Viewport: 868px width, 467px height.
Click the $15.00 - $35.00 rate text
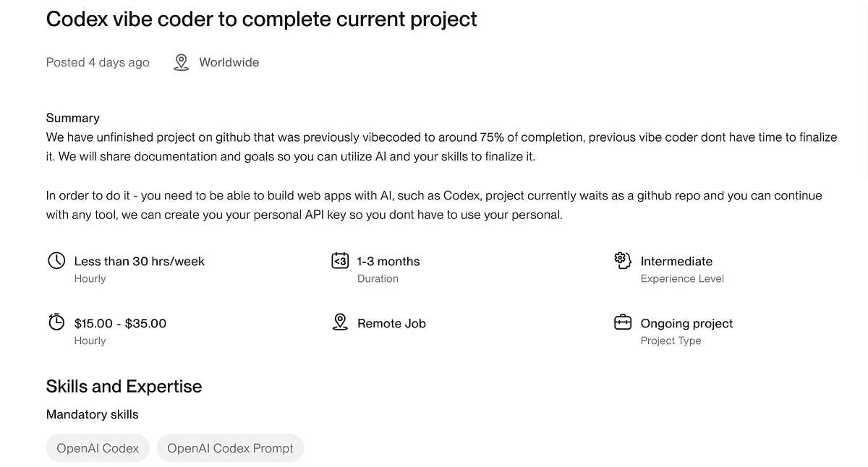120,323
